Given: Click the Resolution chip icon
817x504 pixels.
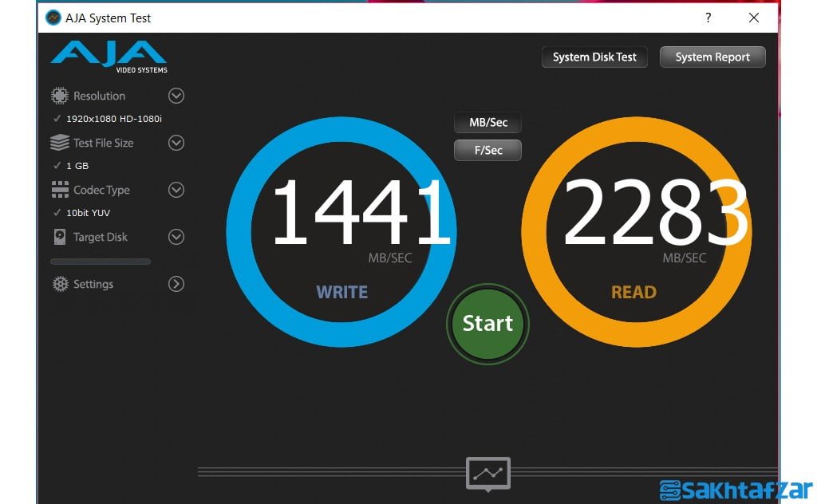Looking at the screenshot, I should tap(60, 96).
